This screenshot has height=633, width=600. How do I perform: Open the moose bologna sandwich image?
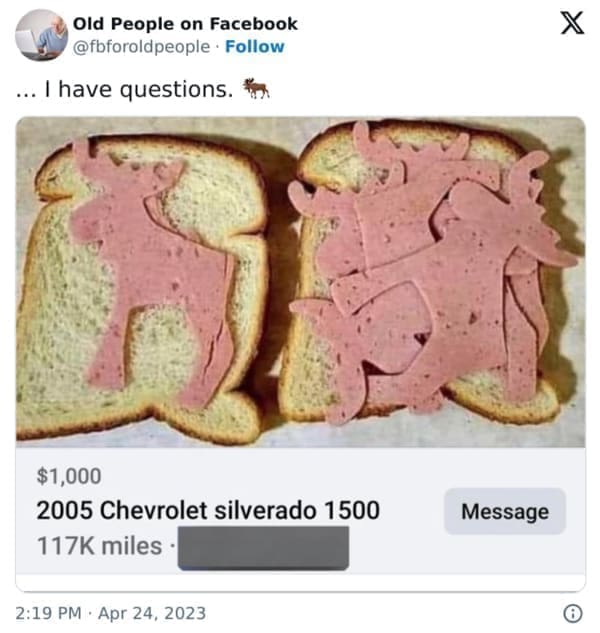(300, 282)
